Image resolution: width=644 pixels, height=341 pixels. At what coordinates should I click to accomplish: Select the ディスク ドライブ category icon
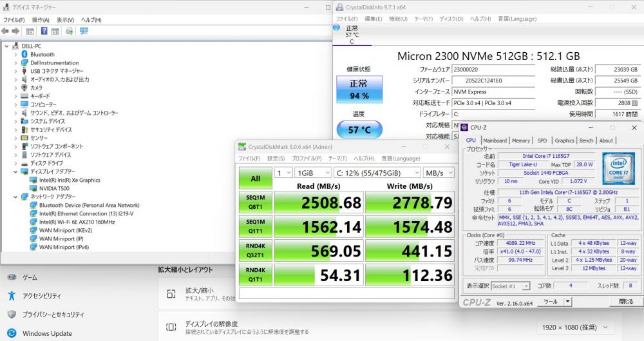pyautogui.click(x=24, y=163)
